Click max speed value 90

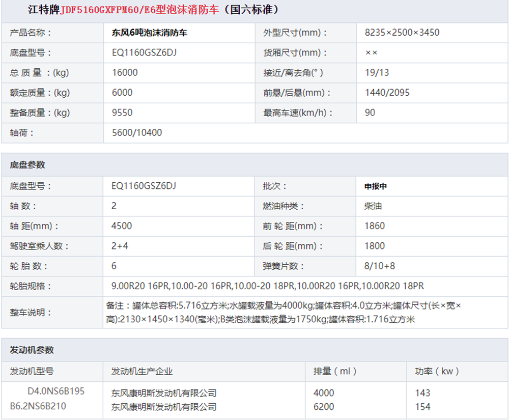pos(370,113)
